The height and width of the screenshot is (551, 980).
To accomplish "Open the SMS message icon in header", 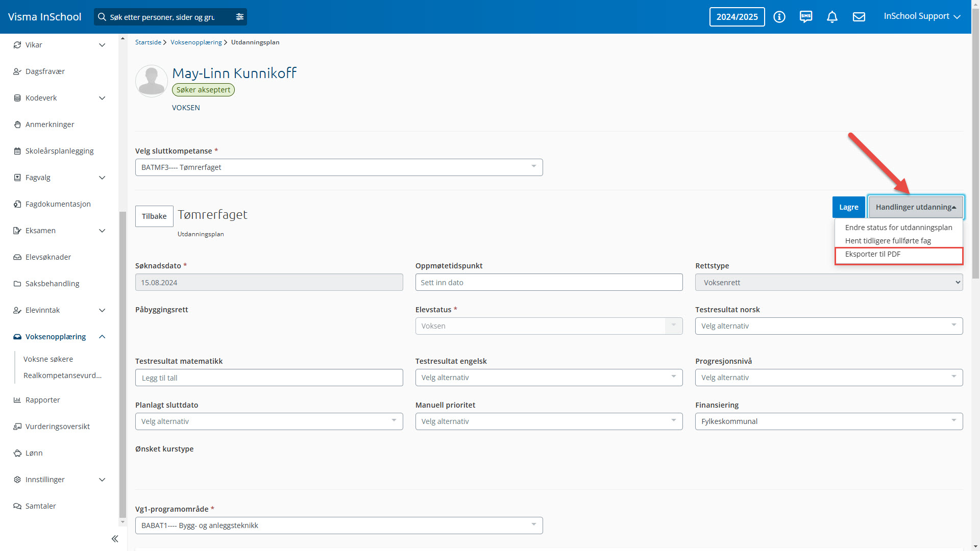I will click(x=806, y=17).
